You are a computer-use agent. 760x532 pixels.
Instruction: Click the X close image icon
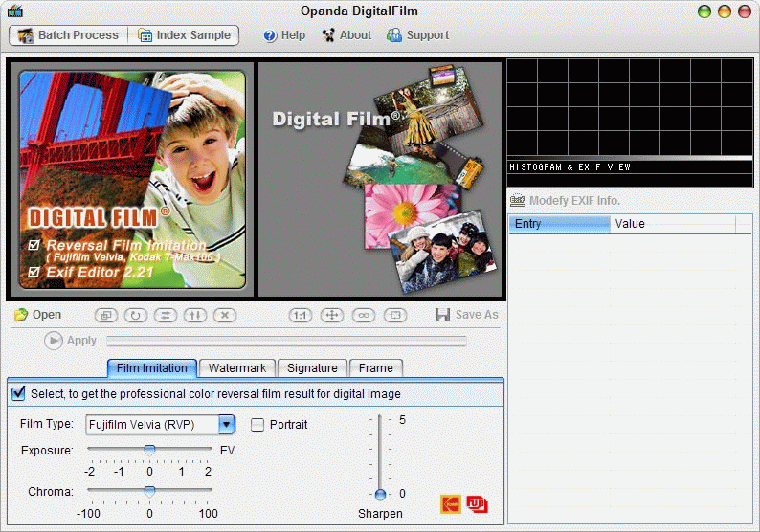pyautogui.click(x=225, y=316)
